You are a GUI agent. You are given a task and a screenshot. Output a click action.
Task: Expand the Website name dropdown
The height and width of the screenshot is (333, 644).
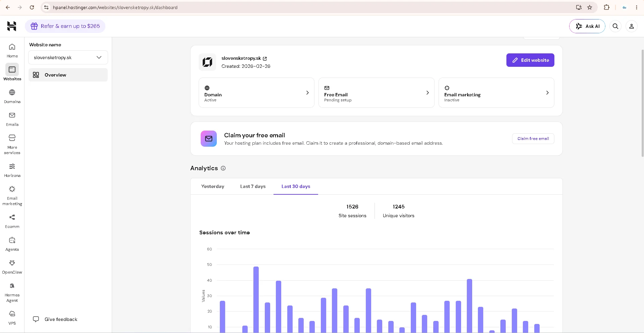tap(68, 57)
